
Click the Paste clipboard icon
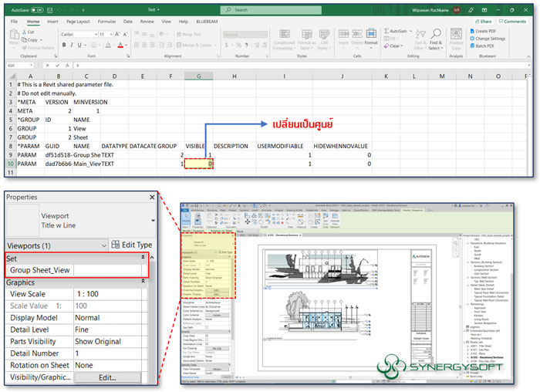(x=14, y=35)
